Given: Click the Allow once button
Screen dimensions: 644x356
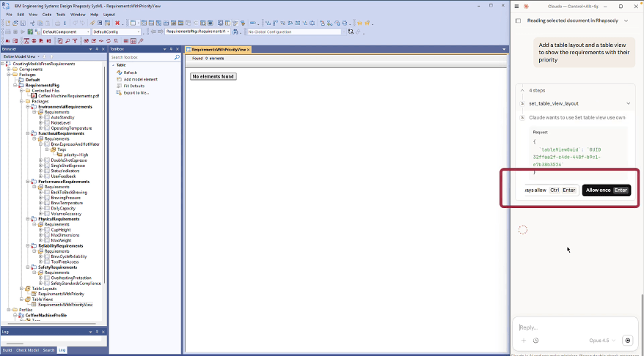Looking at the screenshot, I should 606,190.
